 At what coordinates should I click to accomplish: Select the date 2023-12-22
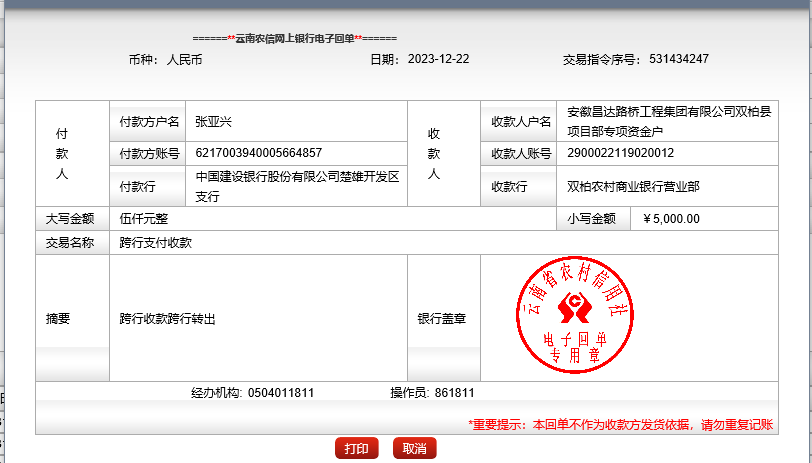coord(438,59)
